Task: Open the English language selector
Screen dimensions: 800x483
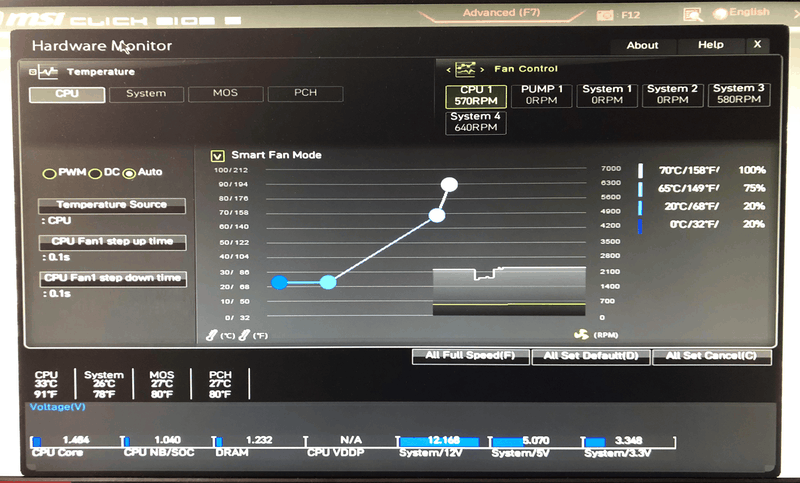Action: tap(741, 13)
